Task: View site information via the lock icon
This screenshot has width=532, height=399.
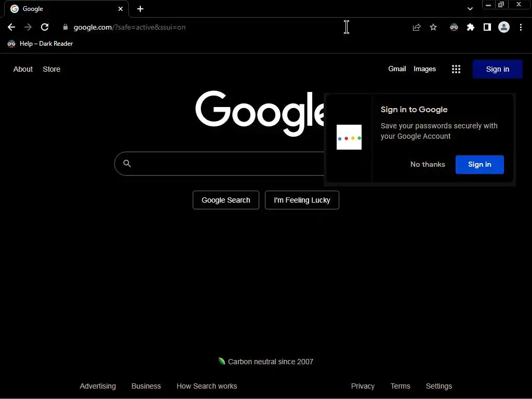Action: tap(65, 27)
